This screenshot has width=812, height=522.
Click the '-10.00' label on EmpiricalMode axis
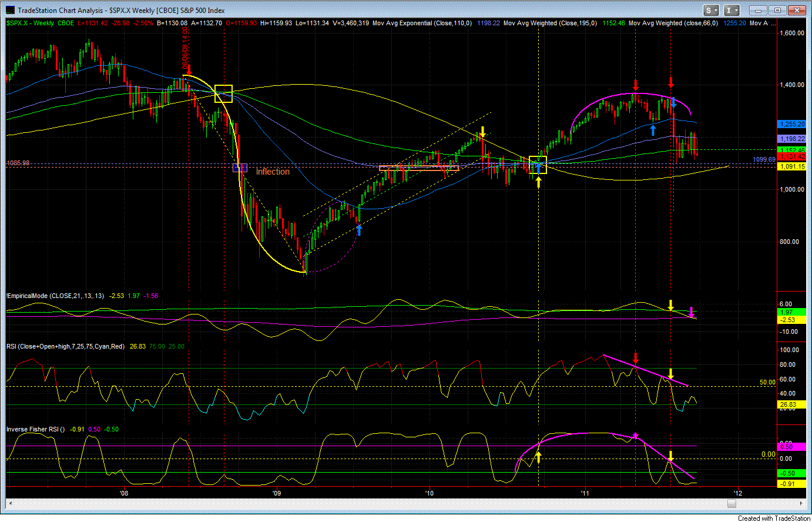pyautogui.click(x=788, y=332)
